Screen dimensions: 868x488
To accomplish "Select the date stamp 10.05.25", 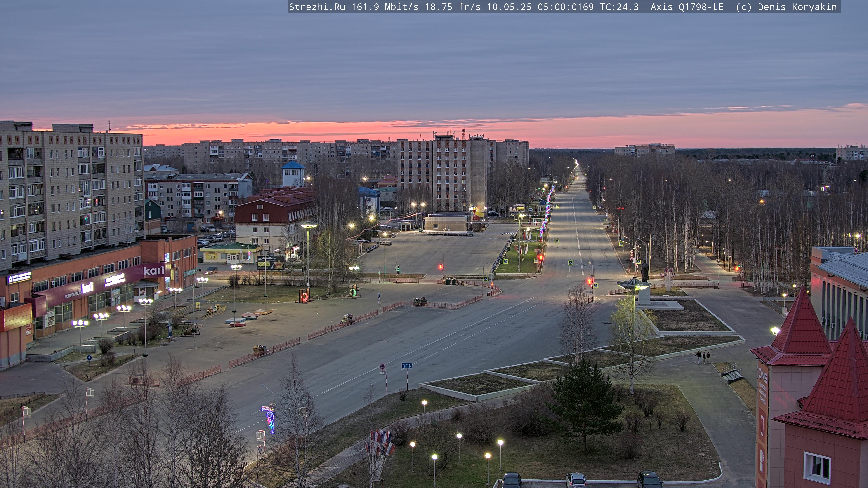I will 509,7.
